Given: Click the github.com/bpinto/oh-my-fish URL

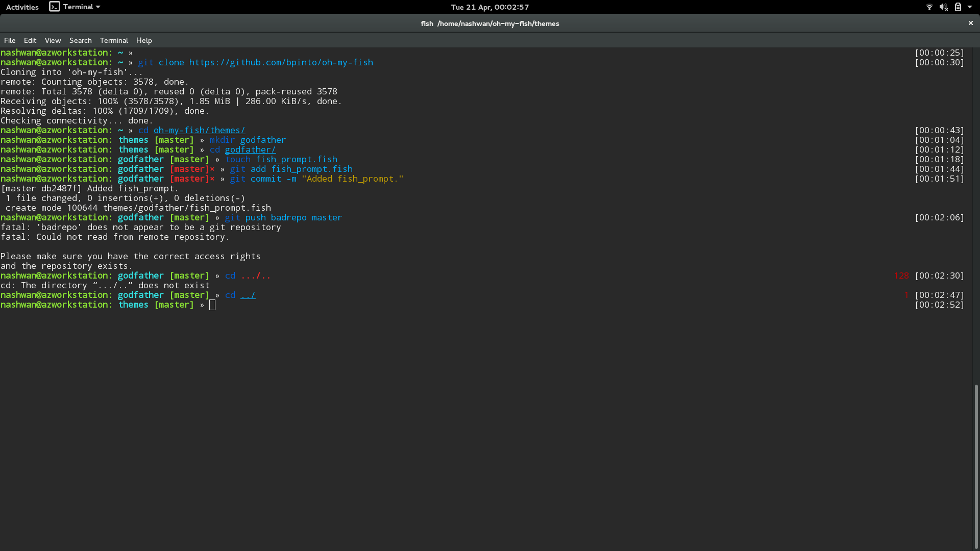Looking at the screenshot, I should click(281, 62).
